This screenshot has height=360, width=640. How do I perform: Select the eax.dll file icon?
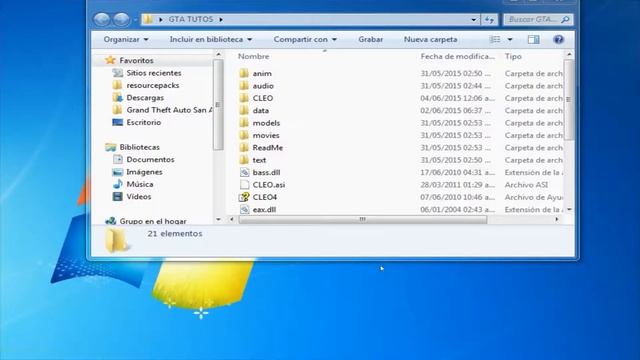click(x=244, y=209)
